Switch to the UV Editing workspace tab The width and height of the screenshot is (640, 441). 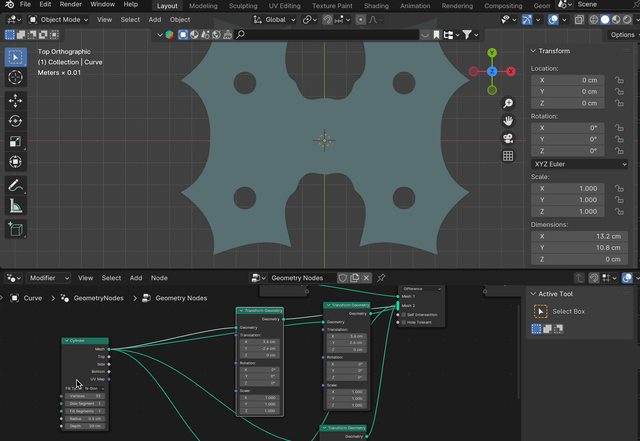(x=284, y=6)
